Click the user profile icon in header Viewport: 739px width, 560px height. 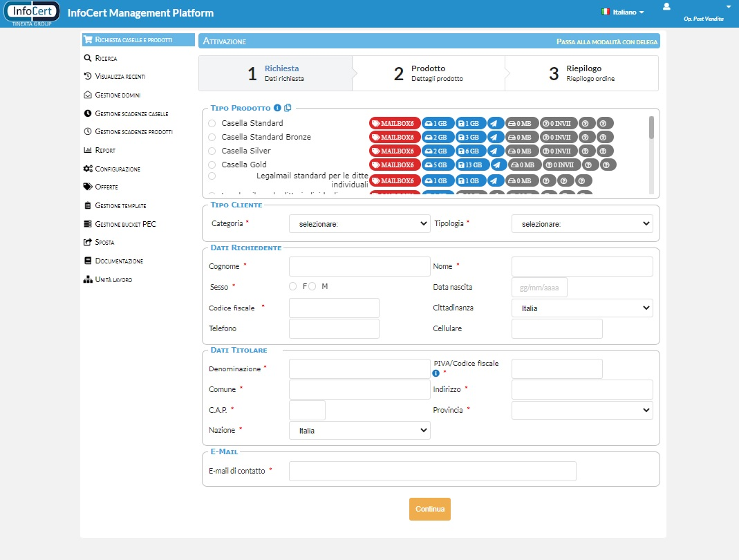(x=666, y=7)
